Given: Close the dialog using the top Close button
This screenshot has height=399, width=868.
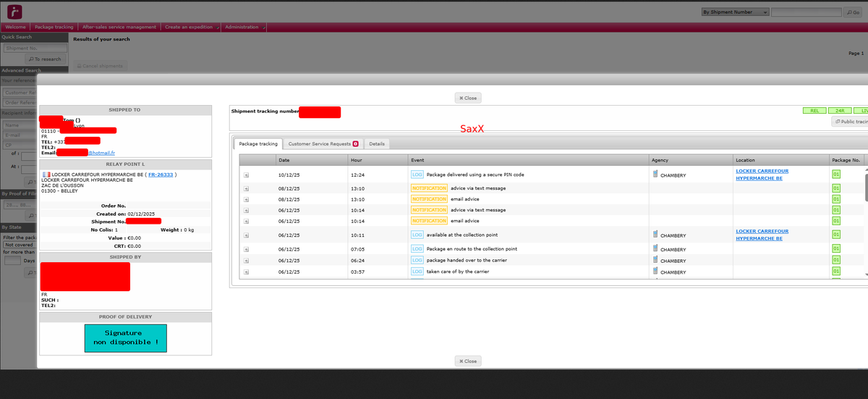Looking at the screenshot, I should pos(468,98).
